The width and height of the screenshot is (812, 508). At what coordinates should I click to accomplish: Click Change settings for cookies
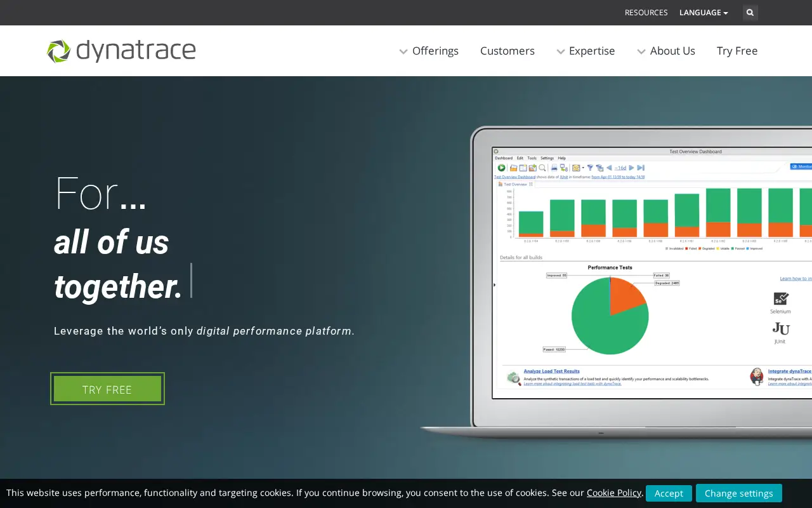point(739,493)
